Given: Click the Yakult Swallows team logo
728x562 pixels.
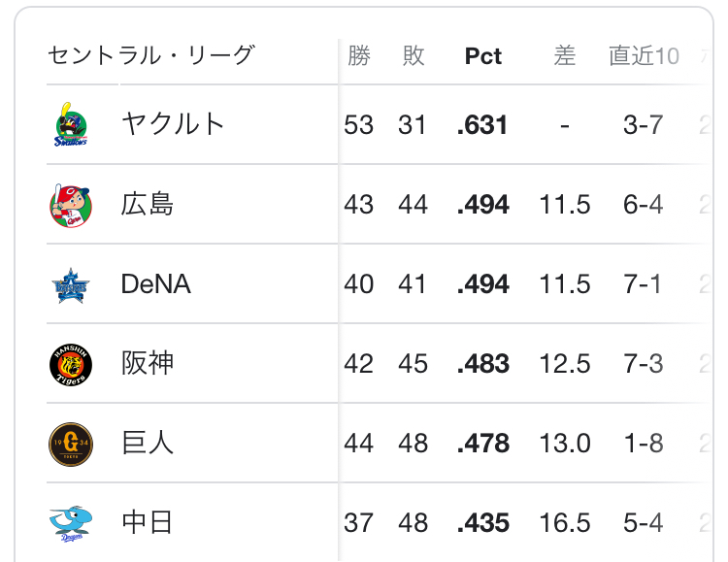Looking at the screenshot, I should [71, 124].
